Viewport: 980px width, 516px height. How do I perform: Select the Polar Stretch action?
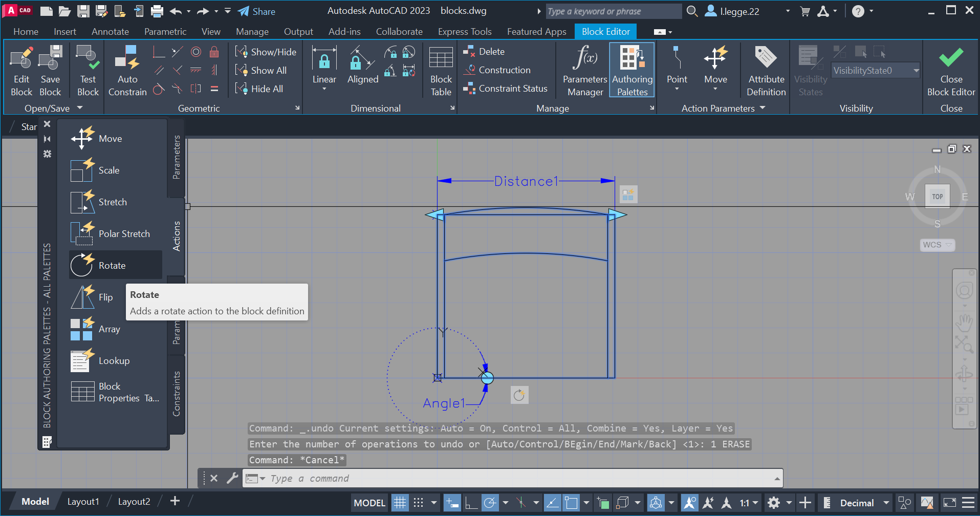click(115, 233)
